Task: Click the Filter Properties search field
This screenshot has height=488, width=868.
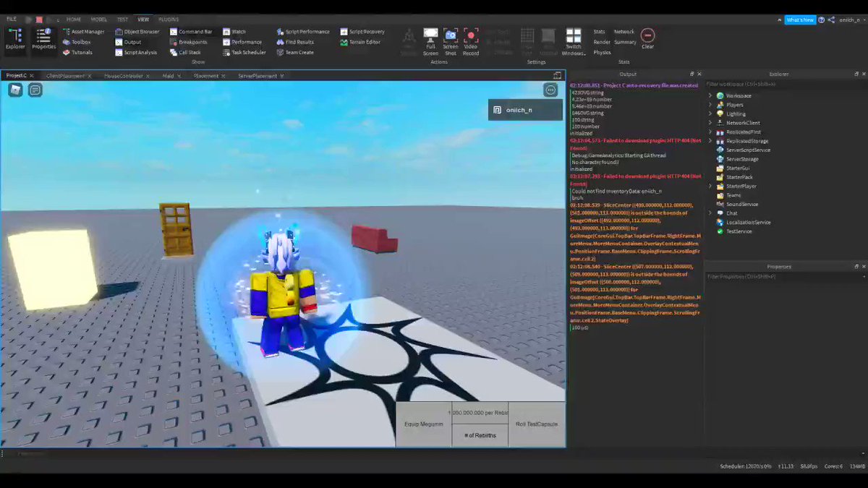Action: [x=785, y=276]
